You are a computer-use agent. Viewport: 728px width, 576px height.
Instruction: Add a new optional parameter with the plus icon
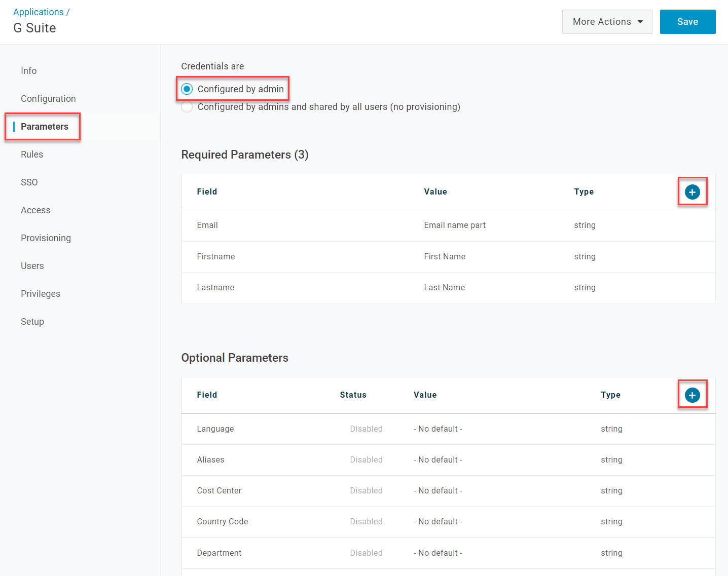pos(692,395)
